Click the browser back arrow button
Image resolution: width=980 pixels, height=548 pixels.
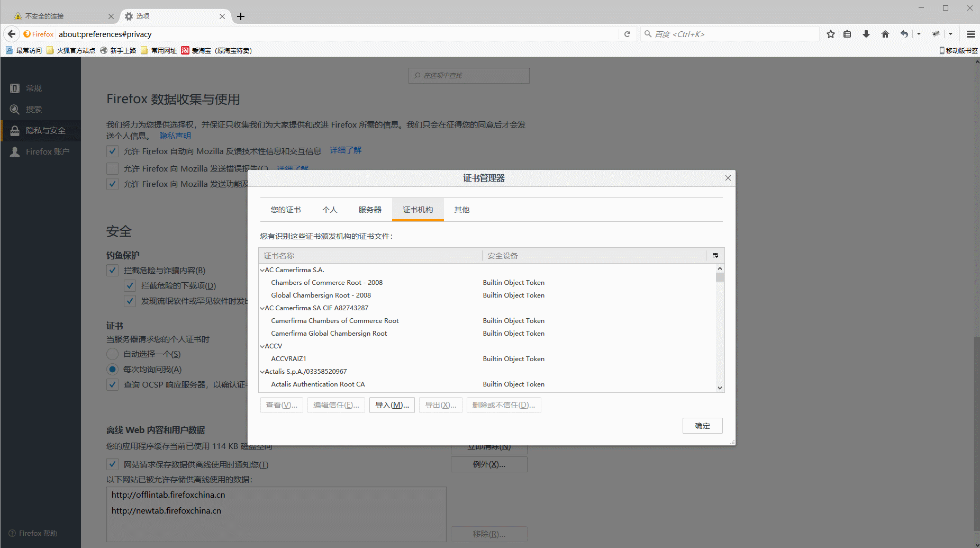pyautogui.click(x=12, y=34)
